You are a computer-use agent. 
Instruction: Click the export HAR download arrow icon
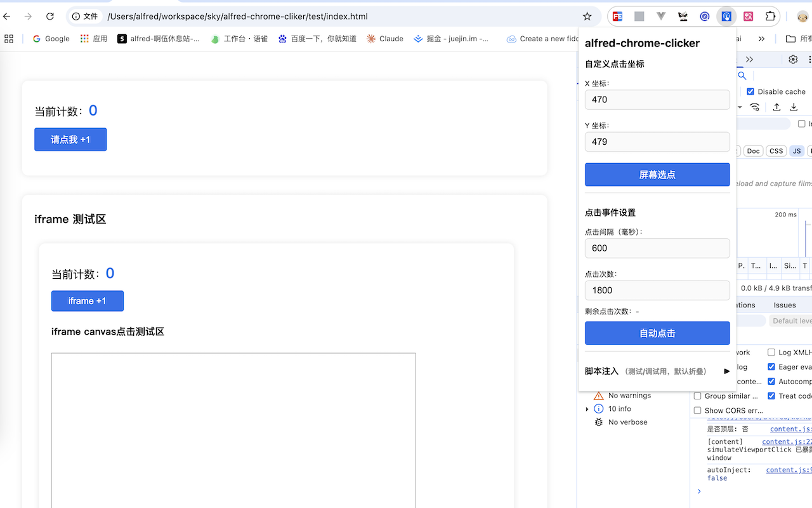click(x=794, y=107)
